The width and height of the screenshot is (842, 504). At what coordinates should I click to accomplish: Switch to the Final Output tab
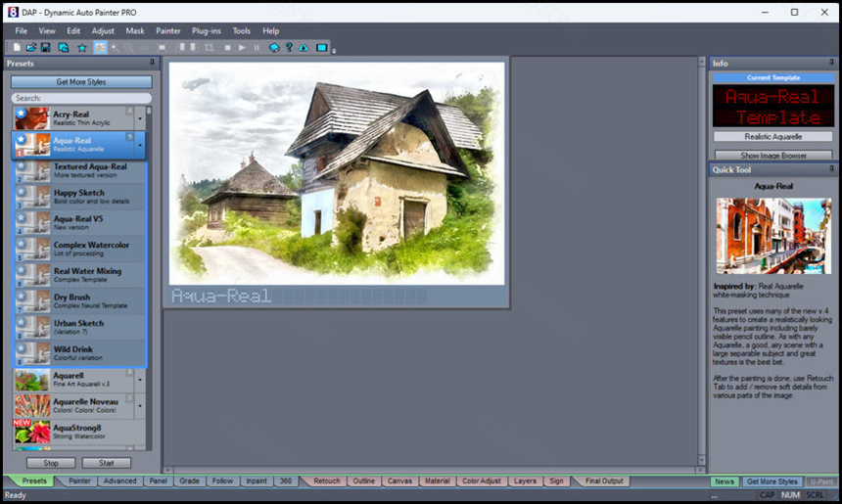pyautogui.click(x=604, y=481)
